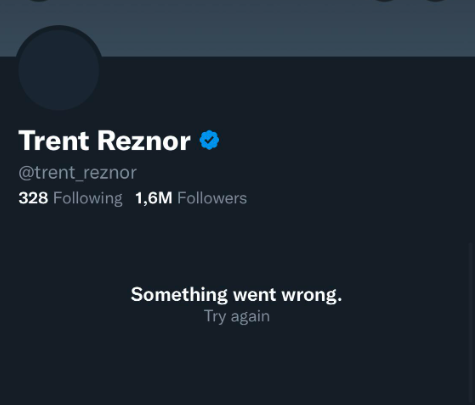Click the second-from-right header circle button
This screenshot has width=475, height=405.
point(385,1)
